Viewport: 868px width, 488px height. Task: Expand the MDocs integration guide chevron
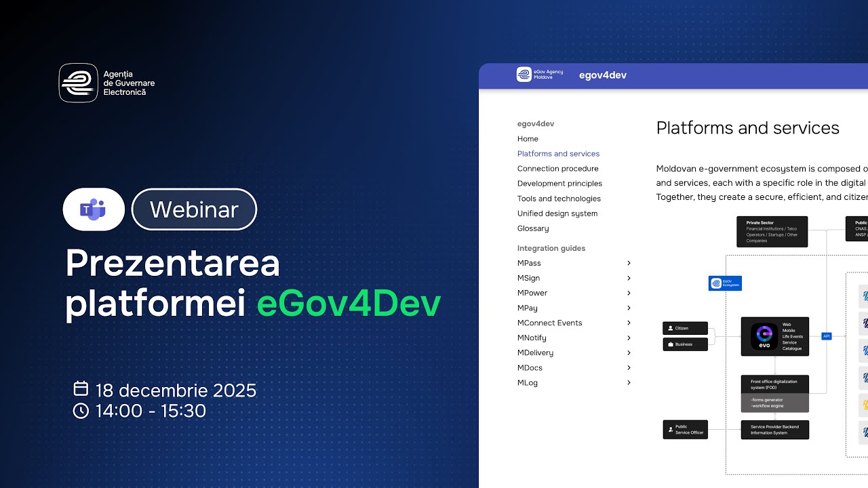(629, 367)
